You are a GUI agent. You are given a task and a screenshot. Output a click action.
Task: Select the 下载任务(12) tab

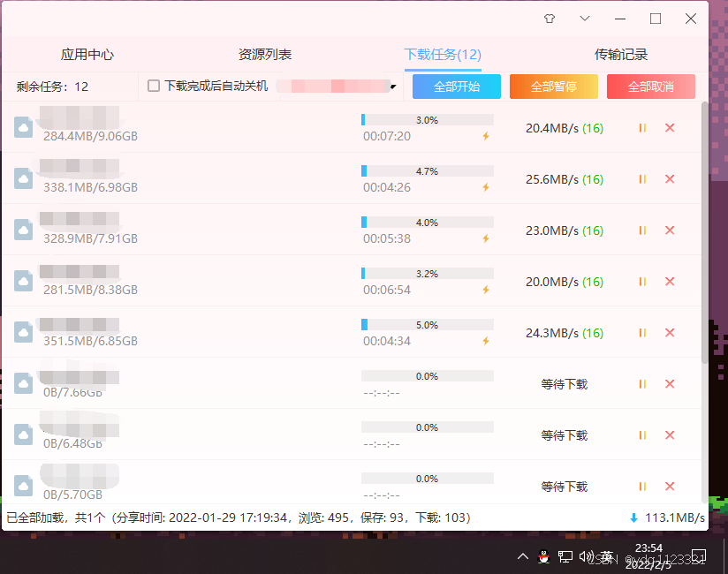coord(443,54)
